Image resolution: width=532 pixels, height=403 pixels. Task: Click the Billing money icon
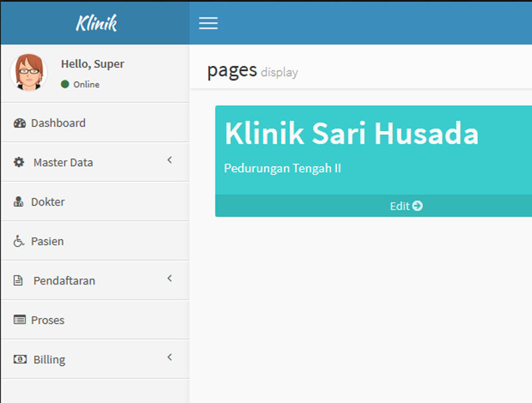point(21,359)
